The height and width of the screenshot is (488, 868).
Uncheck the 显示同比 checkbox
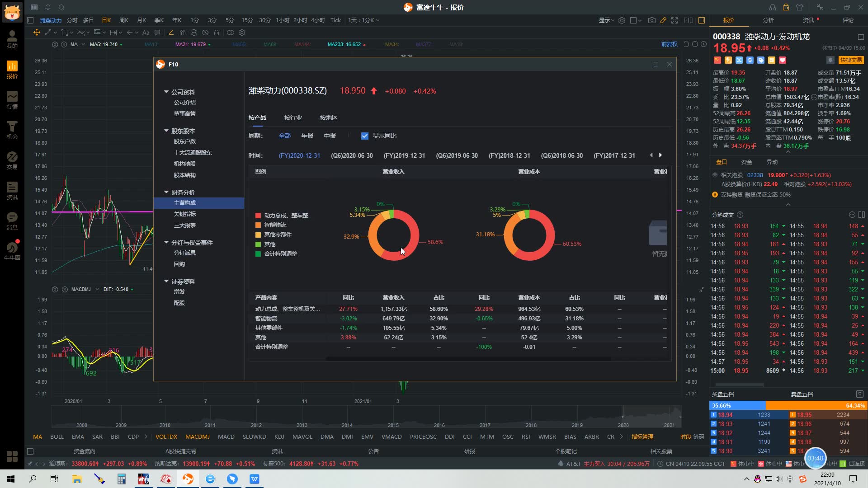[x=365, y=136]
